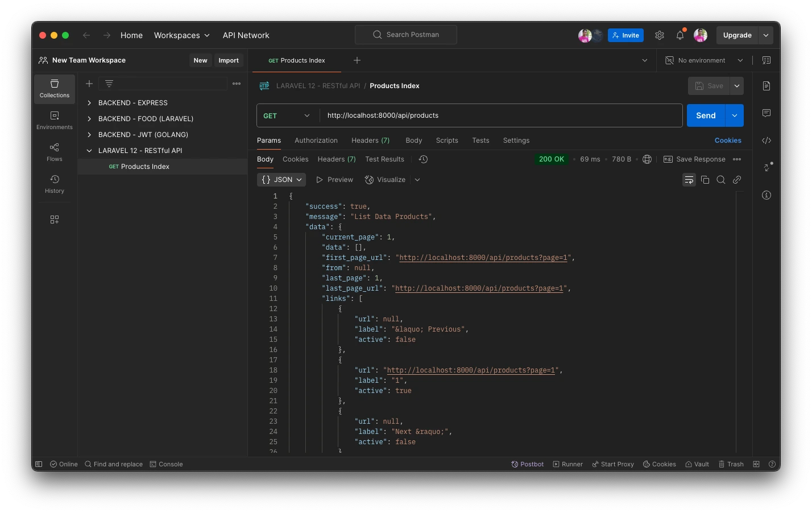Expand the BACKEND - JWT (GOLANG) collection

coord(89,135)
